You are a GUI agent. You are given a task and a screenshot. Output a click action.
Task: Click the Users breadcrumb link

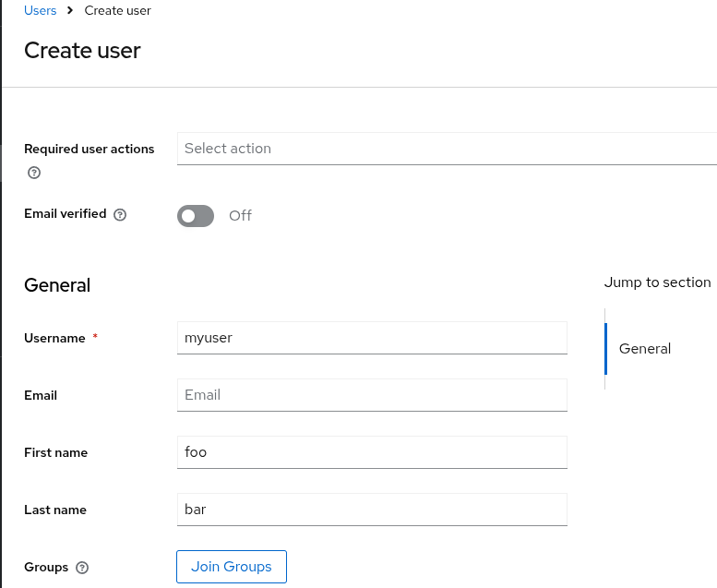(x=40, y=11)
